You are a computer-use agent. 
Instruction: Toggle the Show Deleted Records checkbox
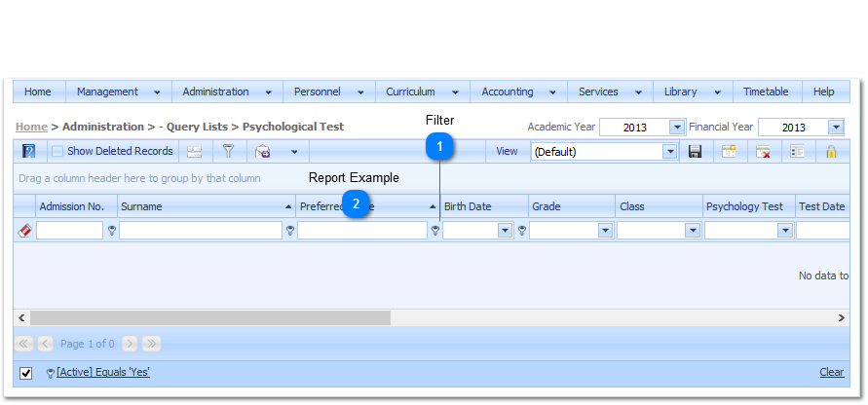[57, 152]
